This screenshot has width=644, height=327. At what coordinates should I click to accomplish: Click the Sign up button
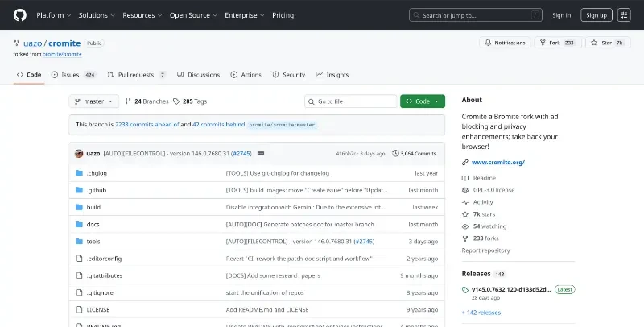(596, 14)
